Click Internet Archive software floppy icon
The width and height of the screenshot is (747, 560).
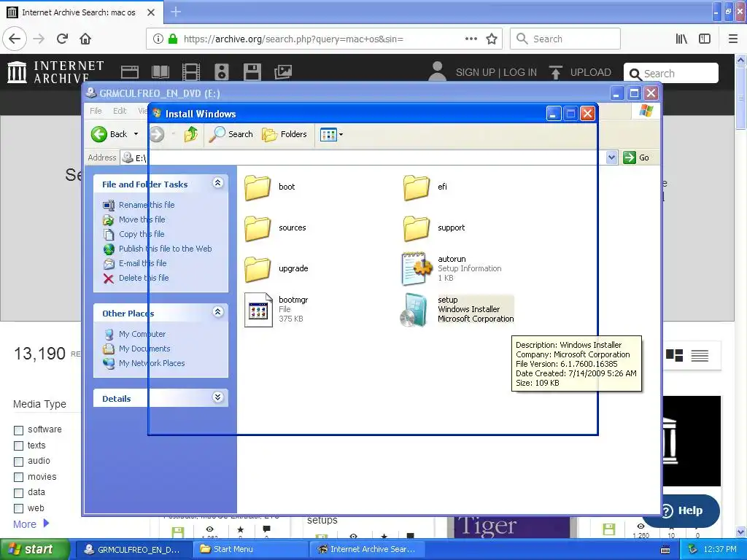252,72
